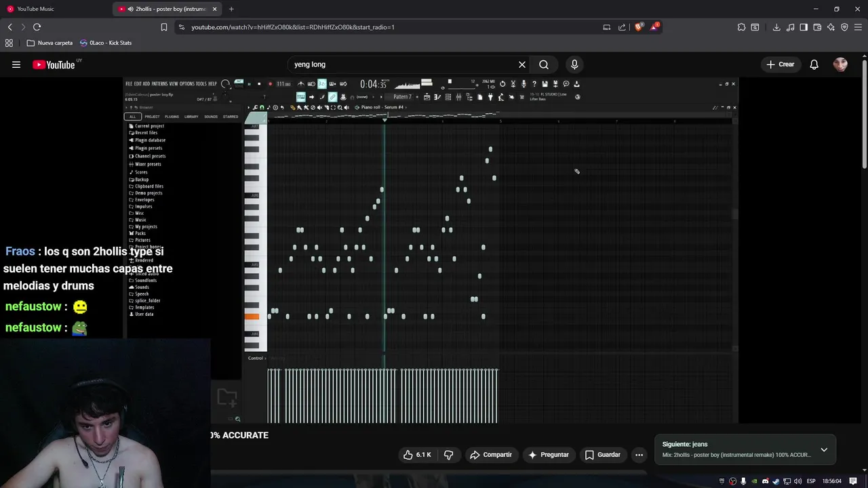Click the YouTube logo to go home
This screenshot has width=868, height=488.
click(x=54, y=64)
